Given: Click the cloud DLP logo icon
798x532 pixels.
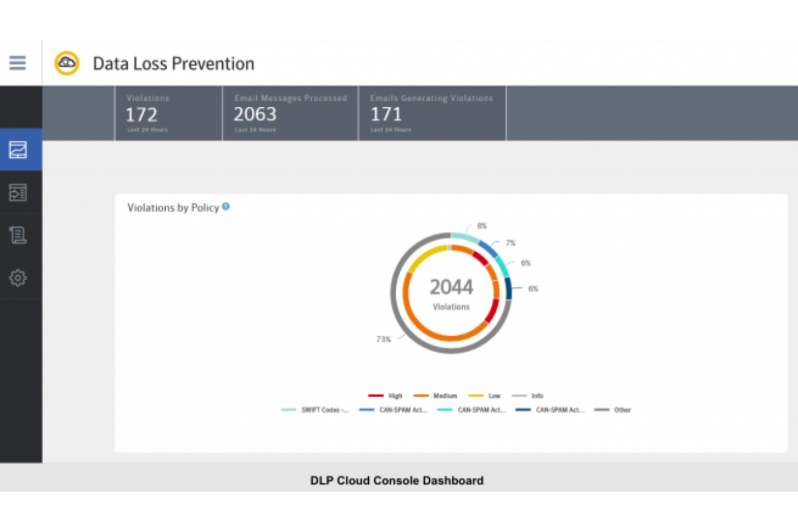Looking at the screenshot, I should pos(66,63).
